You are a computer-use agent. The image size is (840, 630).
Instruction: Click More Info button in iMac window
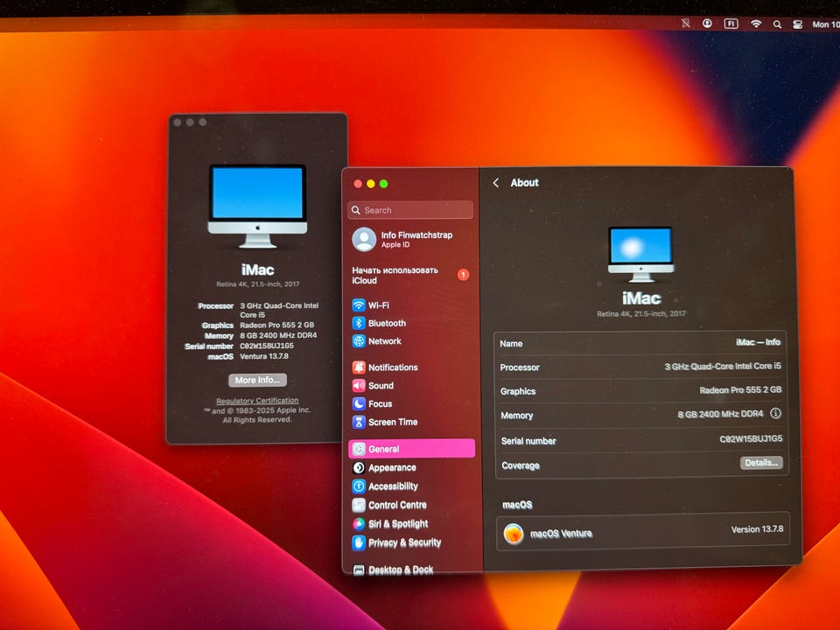pos(257,380)
